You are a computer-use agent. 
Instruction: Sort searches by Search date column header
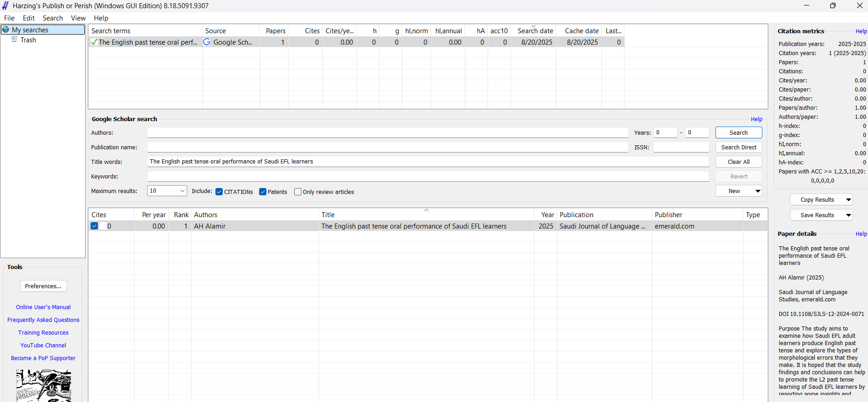coord(533,31)
